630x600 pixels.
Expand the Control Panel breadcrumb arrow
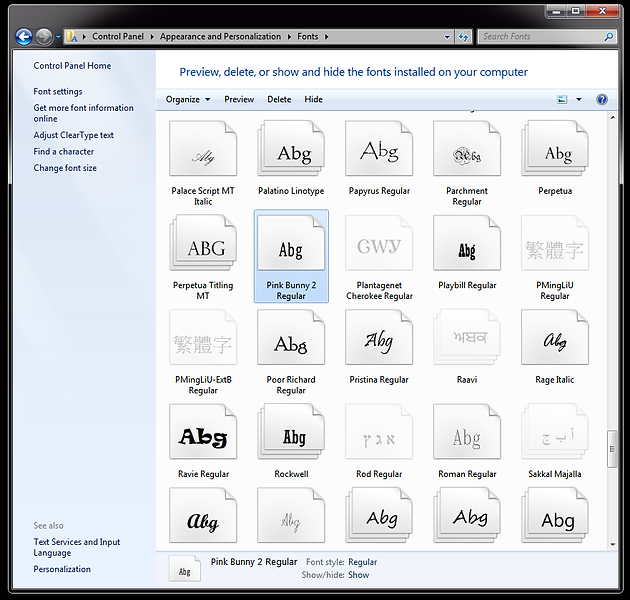(x=152, y=37)
